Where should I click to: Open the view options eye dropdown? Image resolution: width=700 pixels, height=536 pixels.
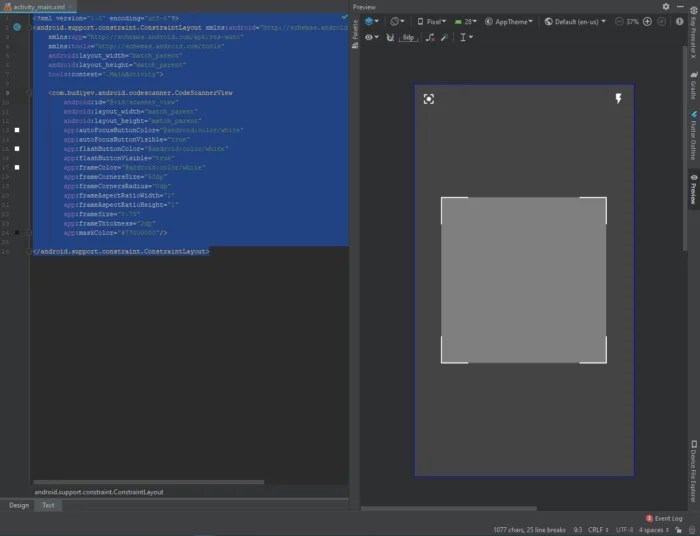pyautogui.click(x=371, y=37)
